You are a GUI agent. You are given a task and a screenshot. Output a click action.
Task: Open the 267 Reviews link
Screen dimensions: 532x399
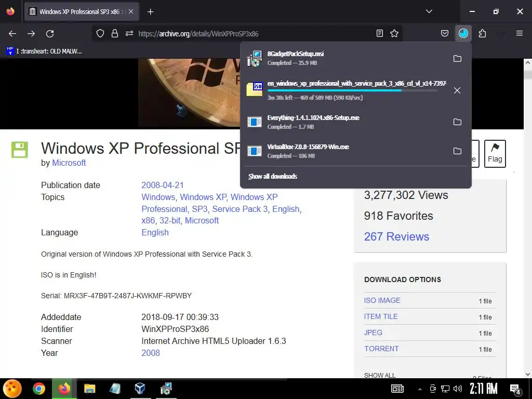(396, 236)
